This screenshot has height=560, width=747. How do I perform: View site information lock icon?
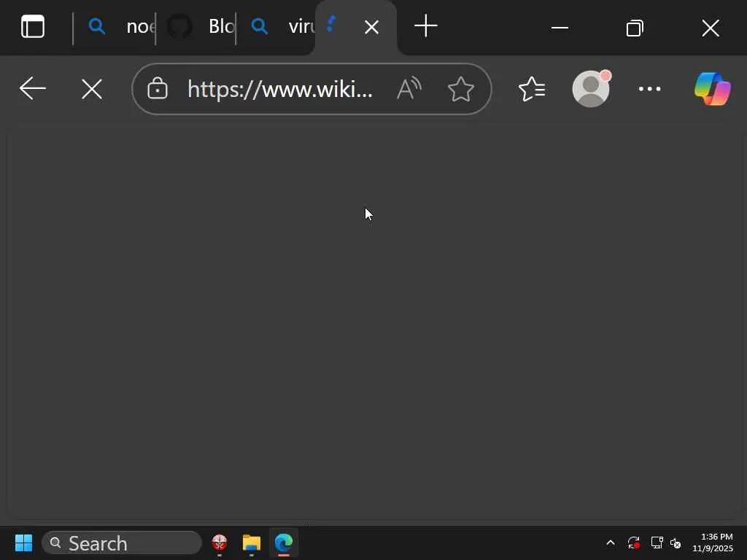click(158, 88)
